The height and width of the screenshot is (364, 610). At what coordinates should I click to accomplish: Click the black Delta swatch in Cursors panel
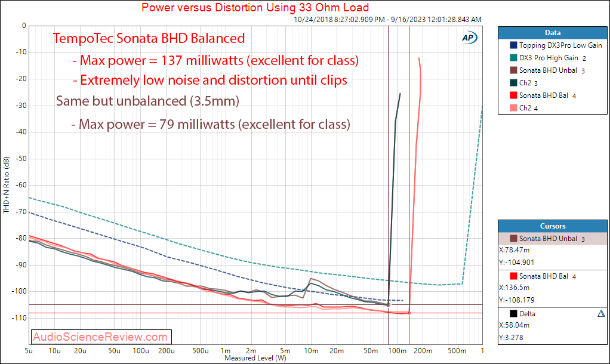[x=513, y=313]
